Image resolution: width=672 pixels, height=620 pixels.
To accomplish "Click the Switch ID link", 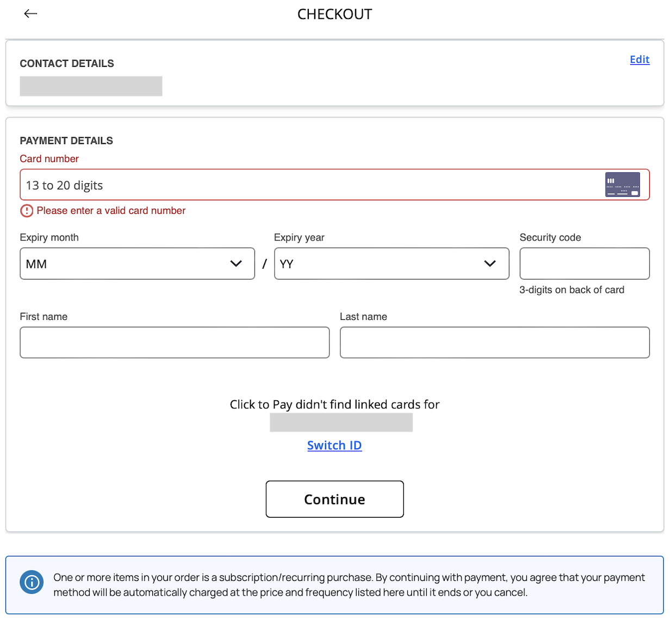I will pos(334,445).
